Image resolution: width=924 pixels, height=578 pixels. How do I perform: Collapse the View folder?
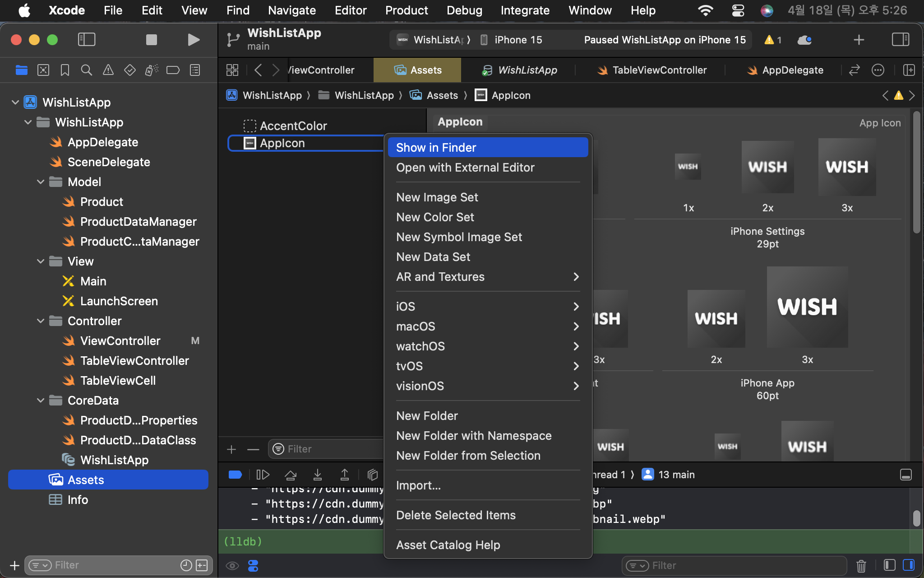(x=40, y=261)
